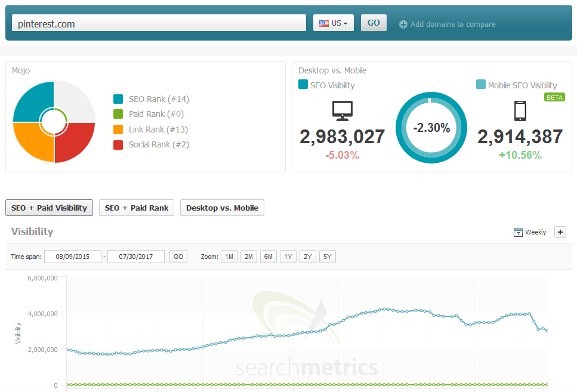The image size is (577, 392).
Task: Click the -2.30% circular progress ring
Action: click(431, 127)
